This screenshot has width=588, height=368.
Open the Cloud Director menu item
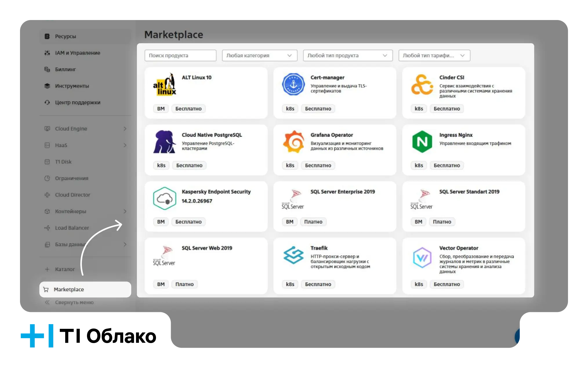coord(85,195)
